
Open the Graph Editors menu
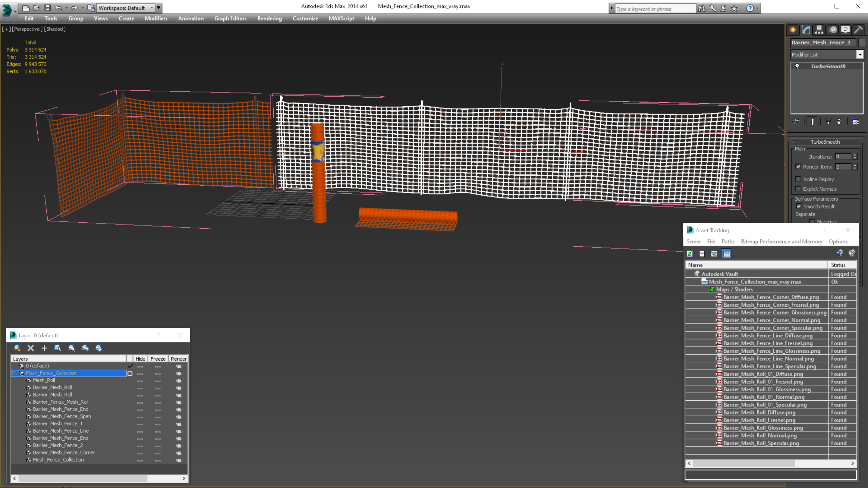point(231,18)
